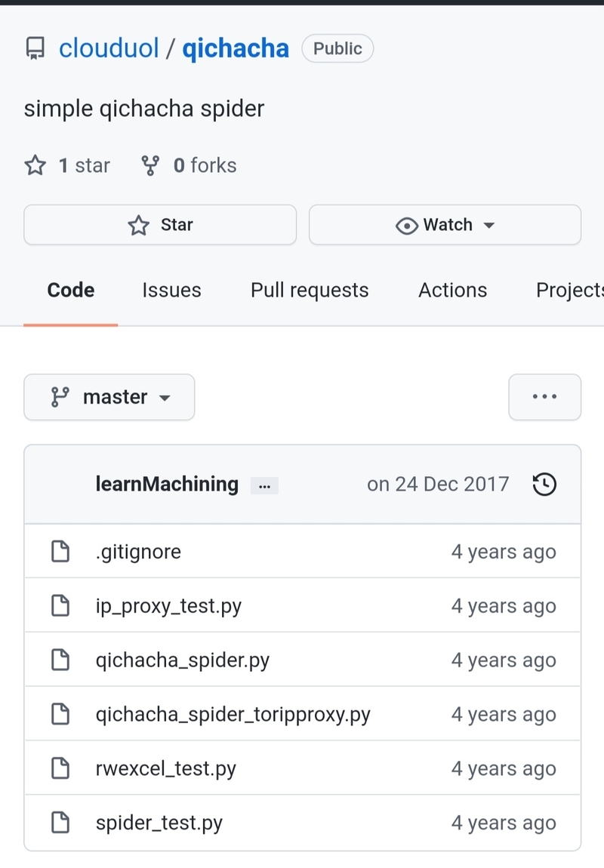This screenshot has height=868, width=604.
Task: Expand commit details with the ellipsis button
Action: point(264,485)
